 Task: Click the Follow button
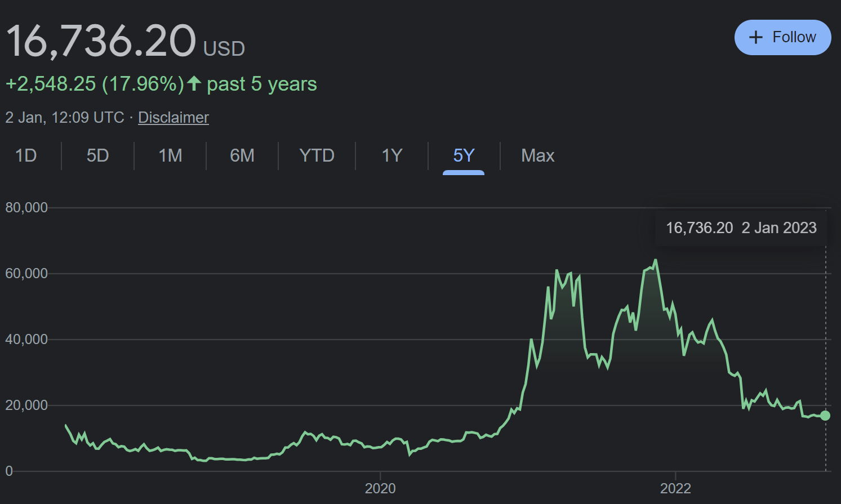pos(782,37)
